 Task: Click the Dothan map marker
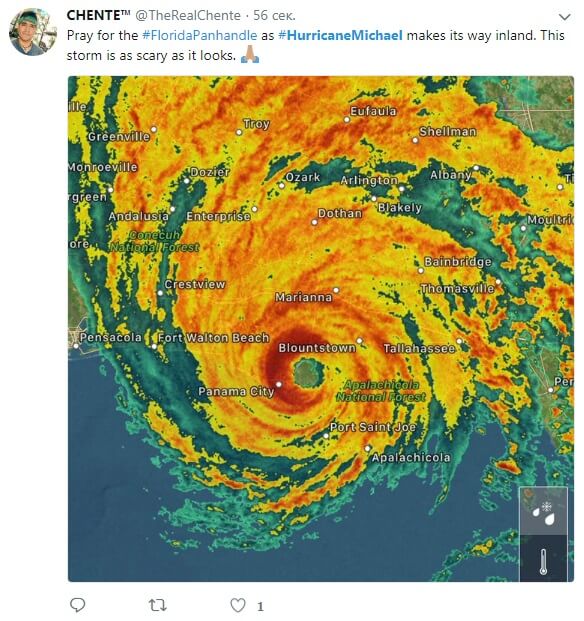[x=314, y=223]
